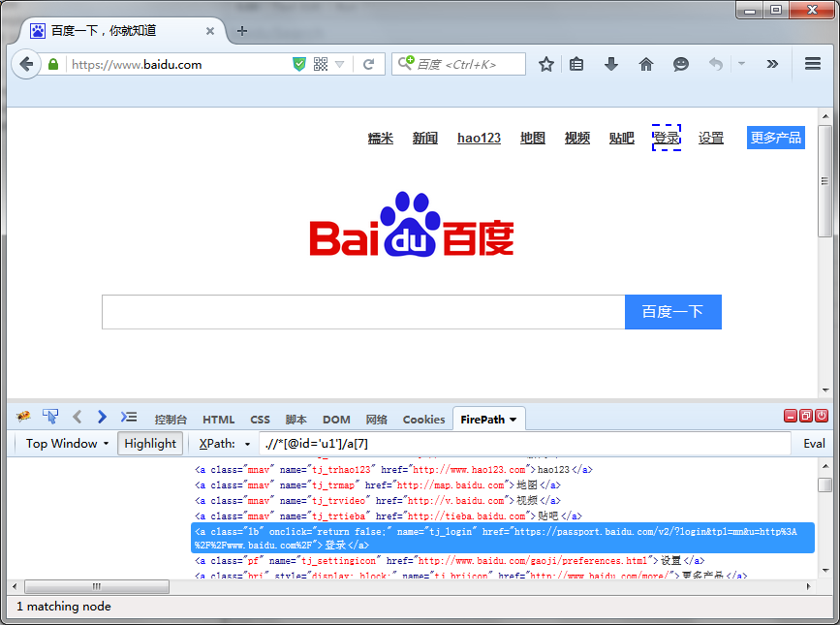Reload the page with the refresh icon
The width and height of the screenshot is (840, 625).
point(368,65)
